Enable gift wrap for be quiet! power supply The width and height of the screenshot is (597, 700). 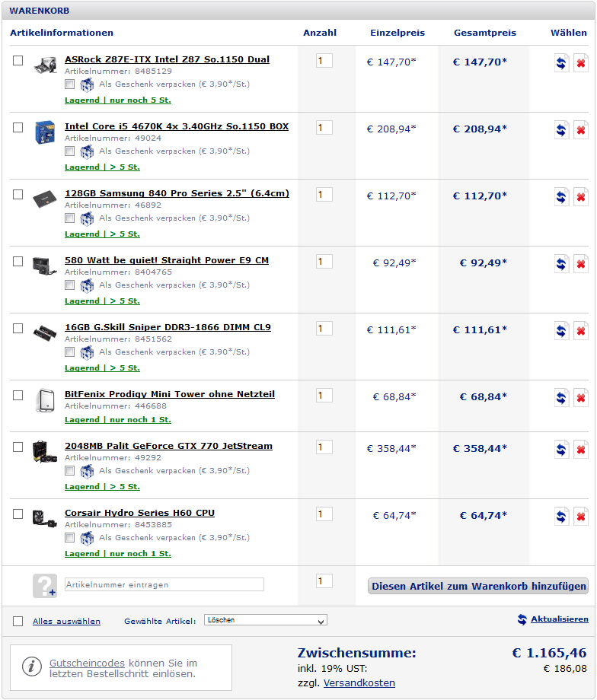70,285
